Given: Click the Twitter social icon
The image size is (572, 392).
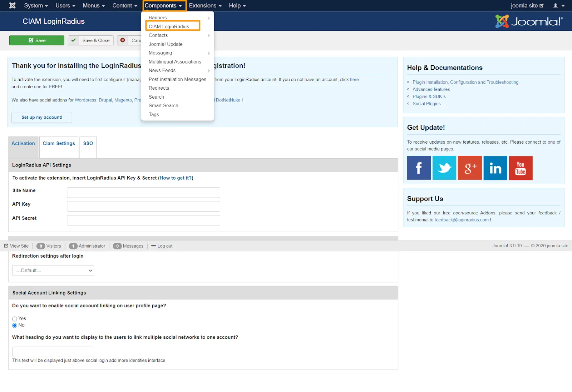Looking at the screenshot, I should point(444,168).
